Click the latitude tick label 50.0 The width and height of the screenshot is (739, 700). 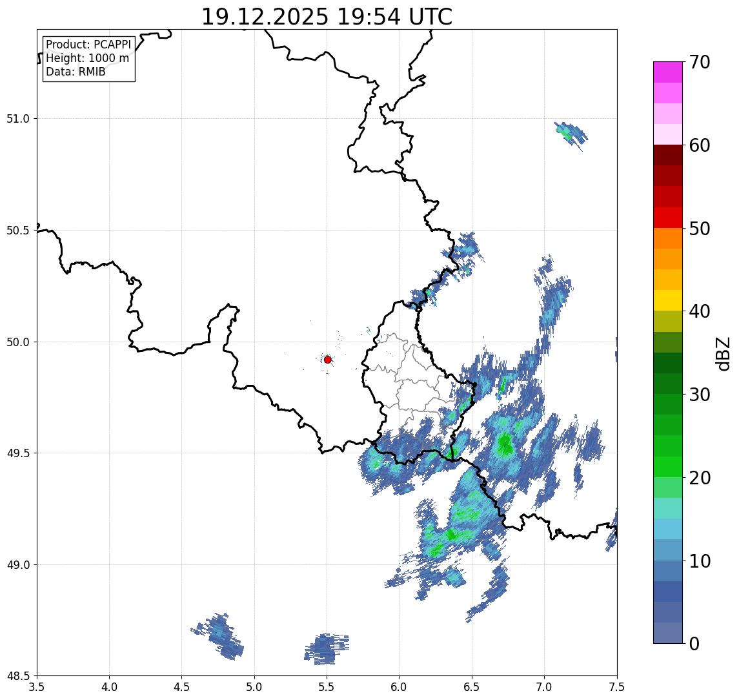[x=17, y=342]
